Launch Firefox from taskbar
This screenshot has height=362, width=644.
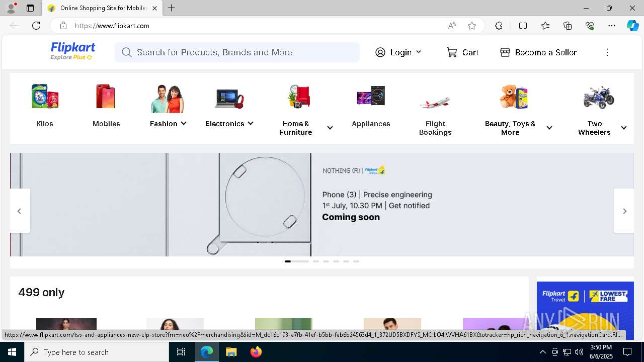tap(256, 352)
